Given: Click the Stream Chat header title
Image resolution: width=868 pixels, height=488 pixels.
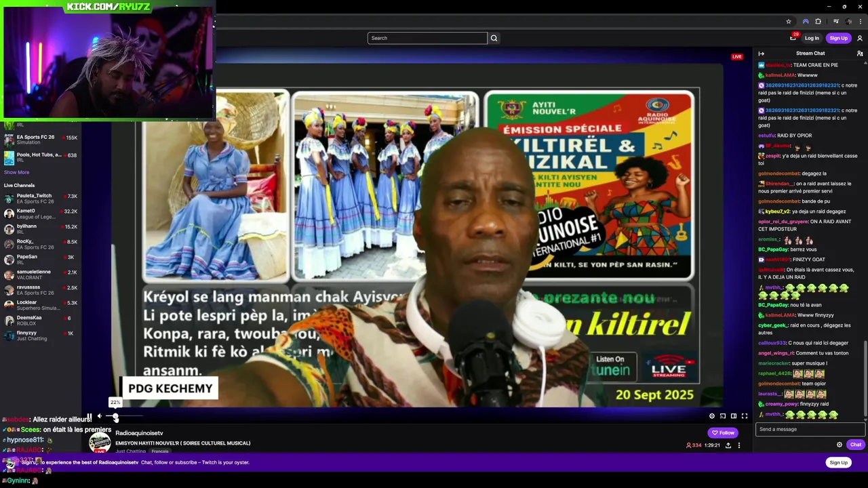Looking at the screenshot, I should (810, 54).
